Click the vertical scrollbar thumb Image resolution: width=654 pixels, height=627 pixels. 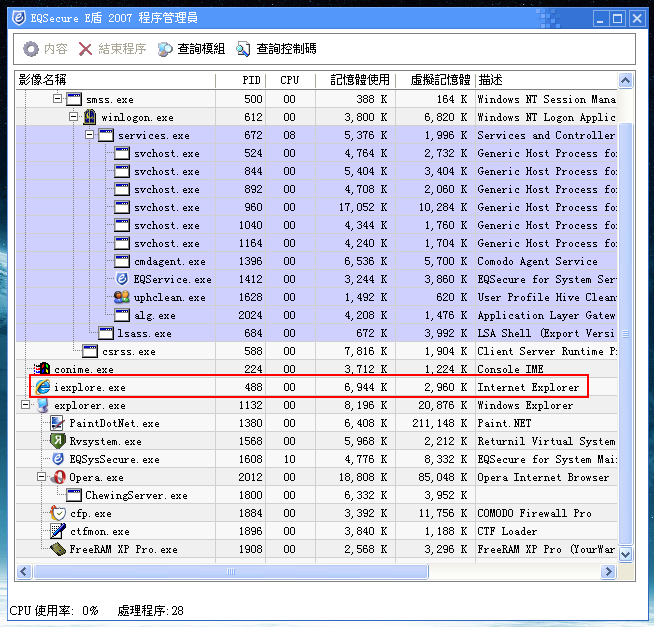625,333
